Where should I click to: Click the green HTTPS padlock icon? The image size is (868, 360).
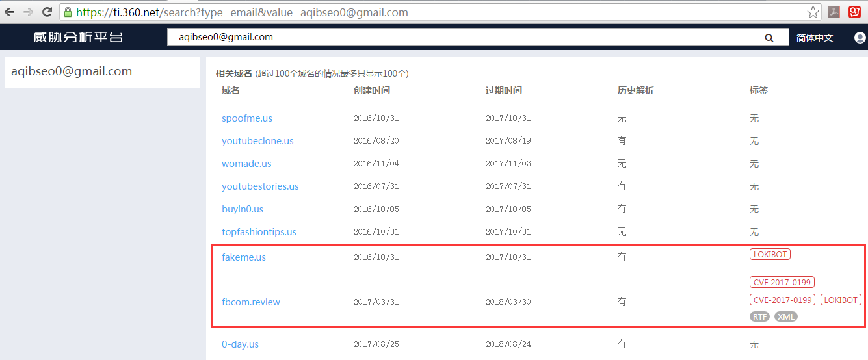pos(68,12)
